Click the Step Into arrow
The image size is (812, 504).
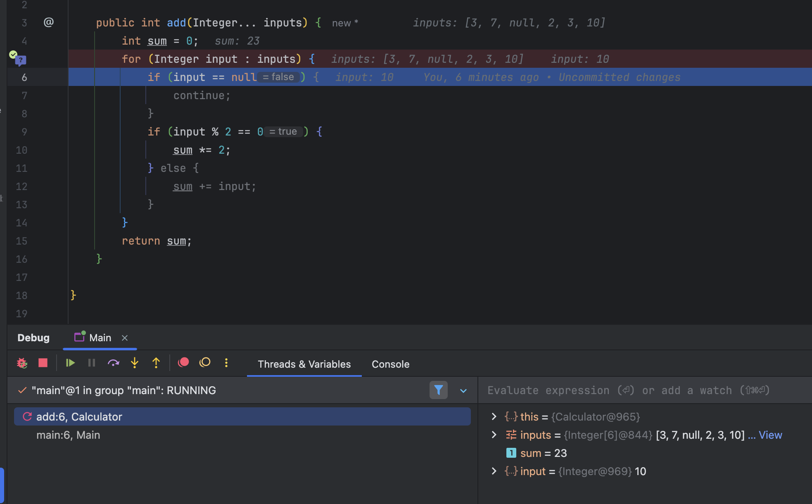[x=135, y=363]
